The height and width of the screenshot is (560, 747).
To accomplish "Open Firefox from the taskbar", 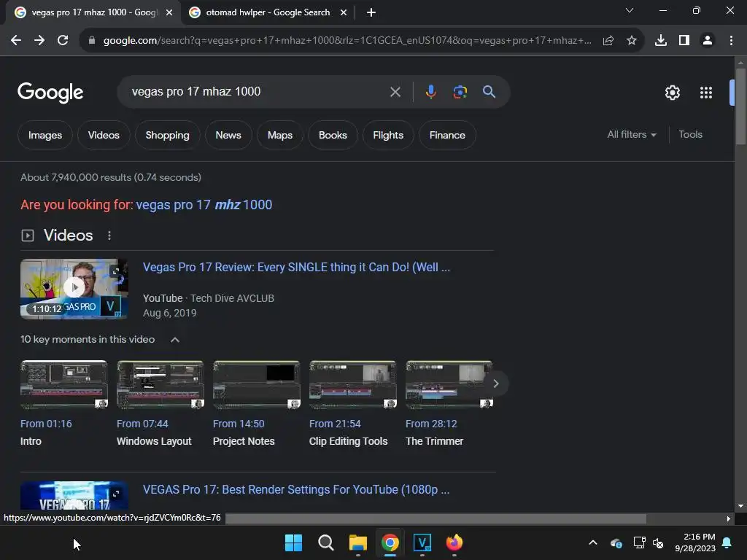I will [454, 542].
